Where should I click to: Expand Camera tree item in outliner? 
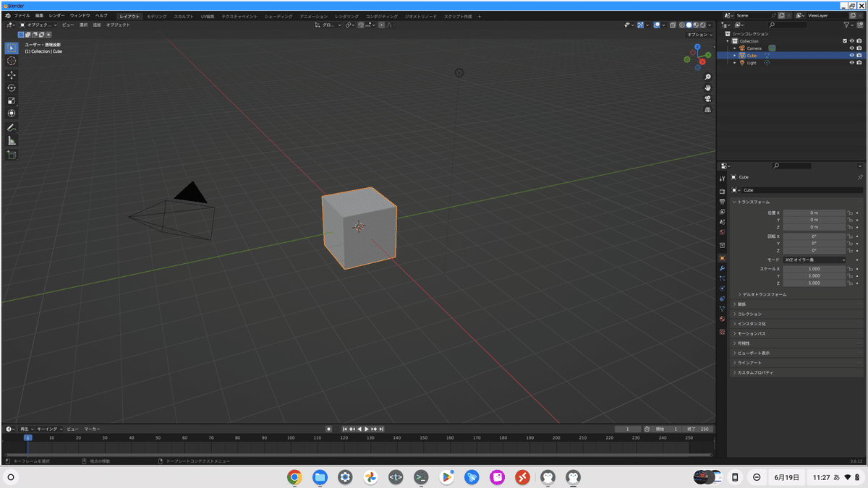pyautogui.click(x=734, y=48)
